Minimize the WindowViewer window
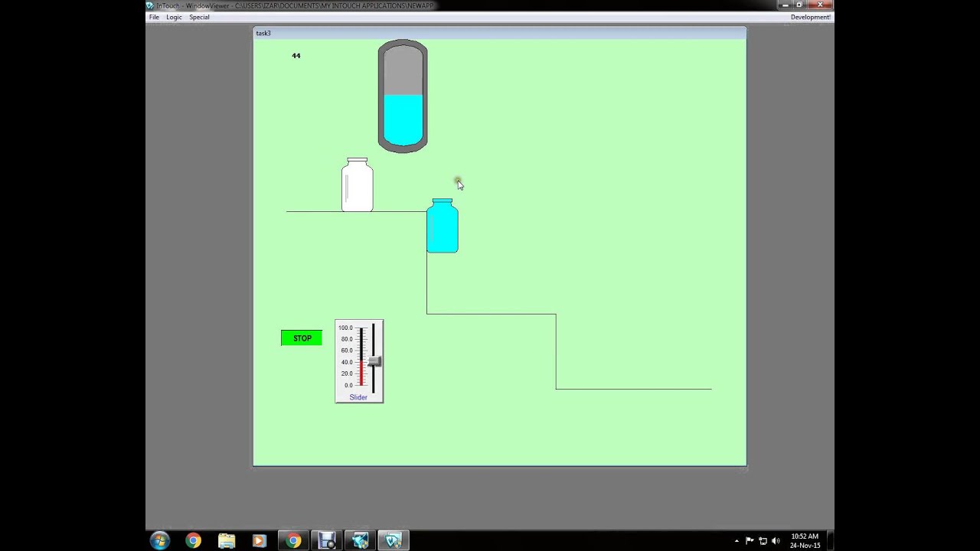Image resolution: width=980 pixels, height=551 pixels. point(784,5)
